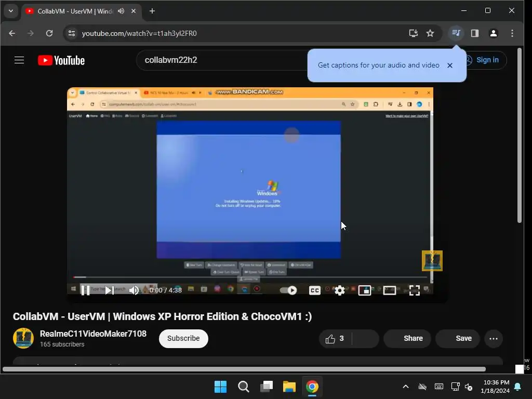Enter fullscreen mode
This screenshot has width=532, height=399.
coord(414,290)
